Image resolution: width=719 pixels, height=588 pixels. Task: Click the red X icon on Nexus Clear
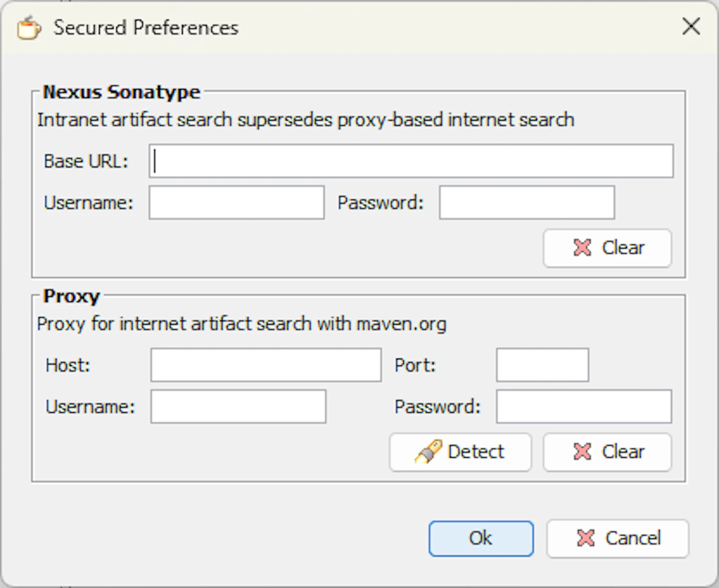[x=582, y=248]
